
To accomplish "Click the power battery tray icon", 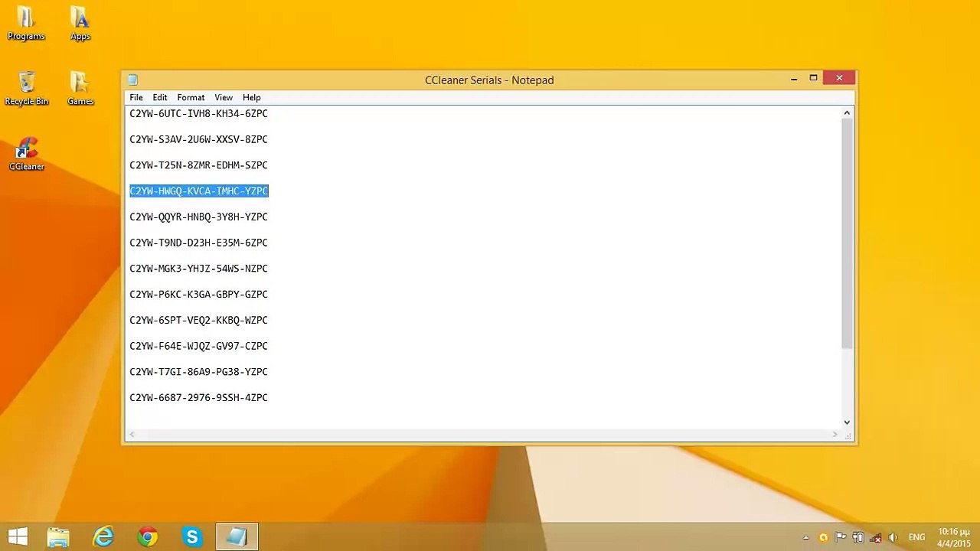I will [x=858, y=537].
